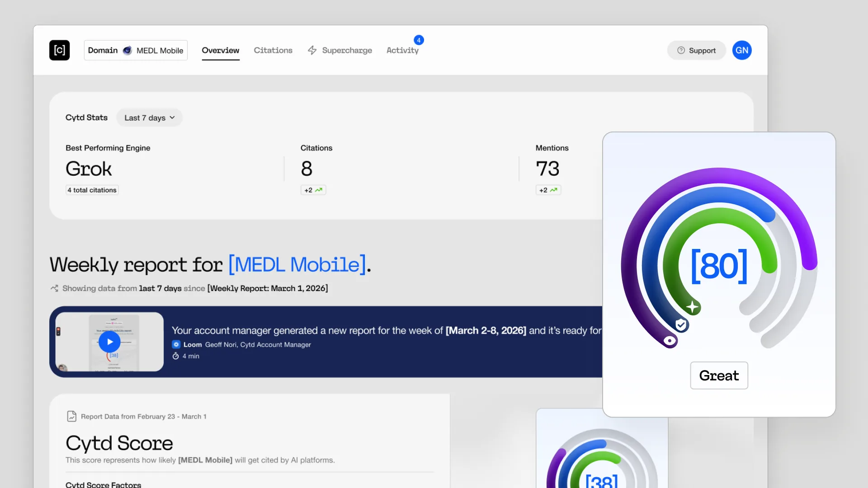Viewport: 868px width, 488px height.
Task: Click the shield check icon on blue arc
Action: (681, 324)
